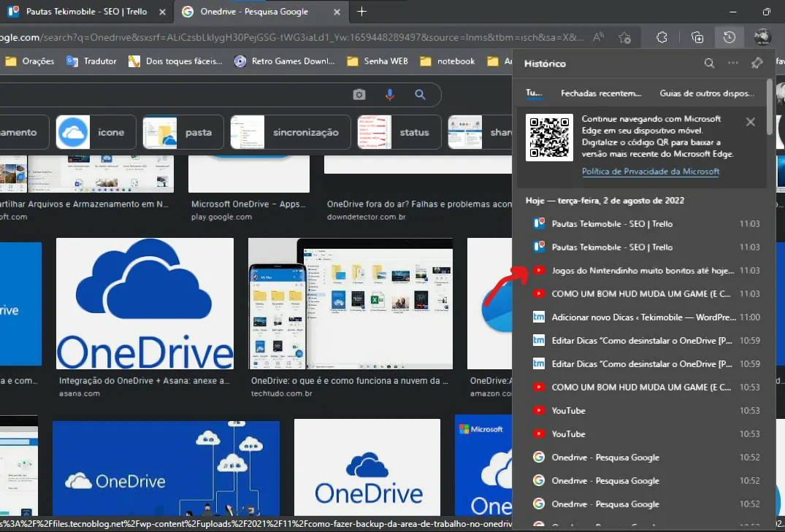This screenshot has height=532, width=785.
Task: Pin the Histórico panel
Action: pos(757,63)
